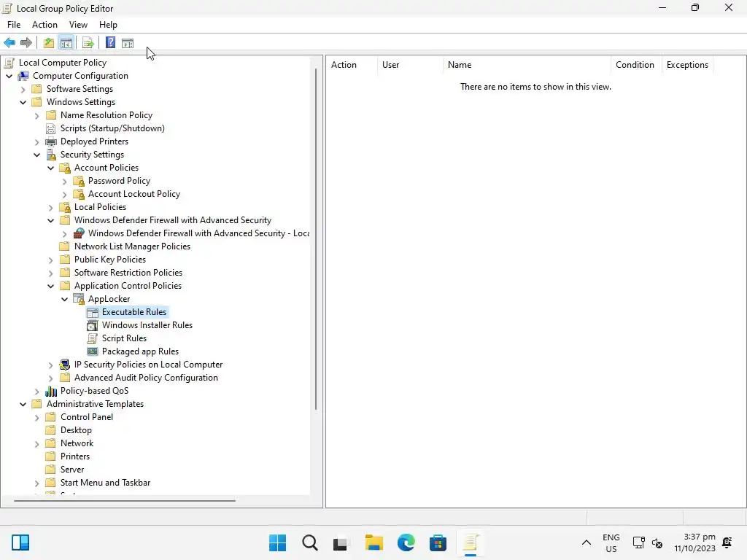
Task: Click tree pane horizontal scrollbar
Action: pos(124,500)
